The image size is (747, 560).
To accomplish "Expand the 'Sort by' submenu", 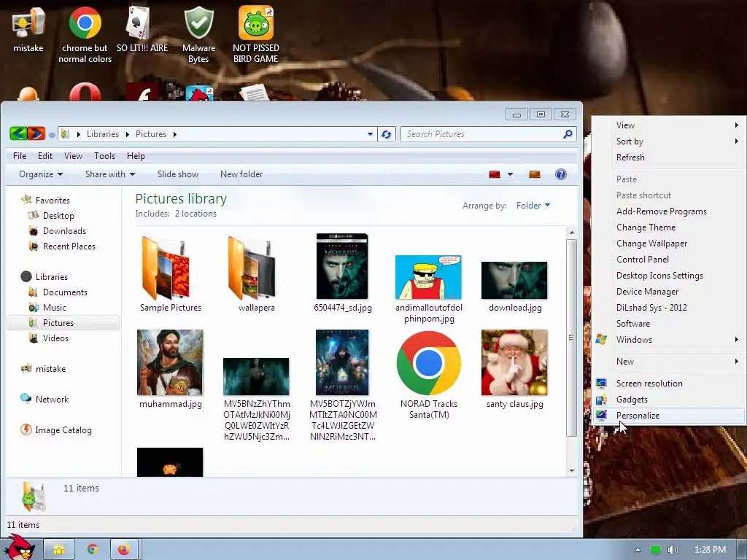I will tap(669, 141).
